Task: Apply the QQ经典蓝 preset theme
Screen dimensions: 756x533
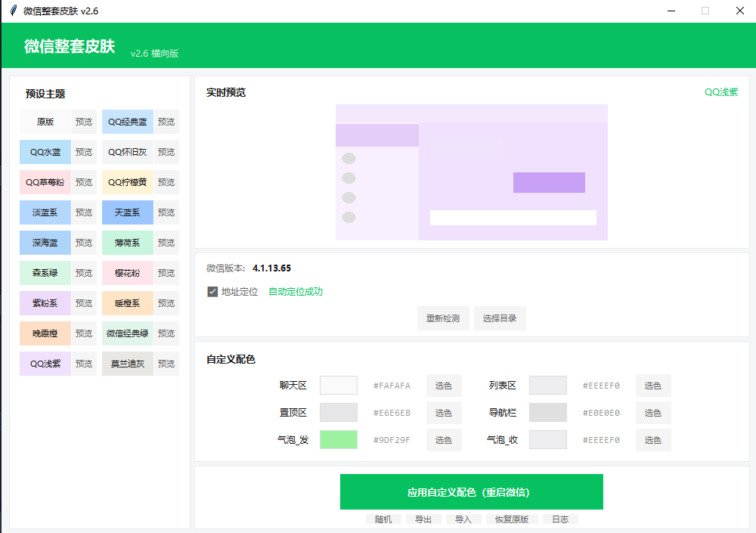Action: [127, 122]
